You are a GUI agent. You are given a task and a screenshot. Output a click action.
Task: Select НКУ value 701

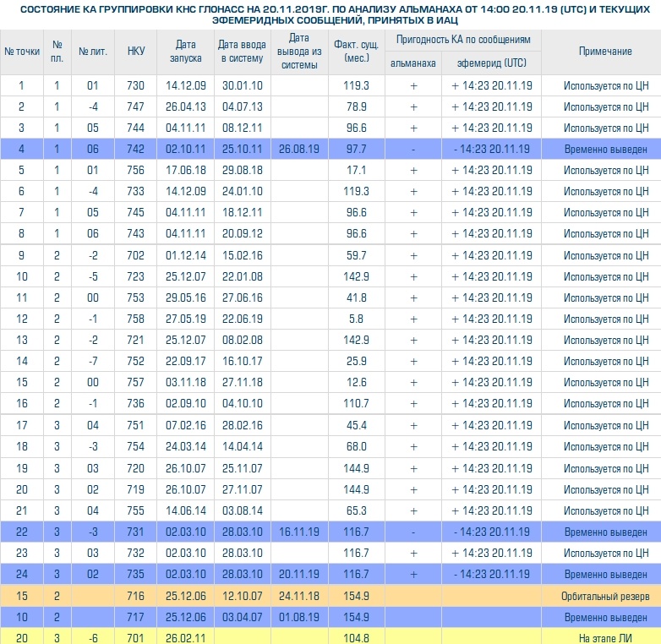click(x=136, y=638)
